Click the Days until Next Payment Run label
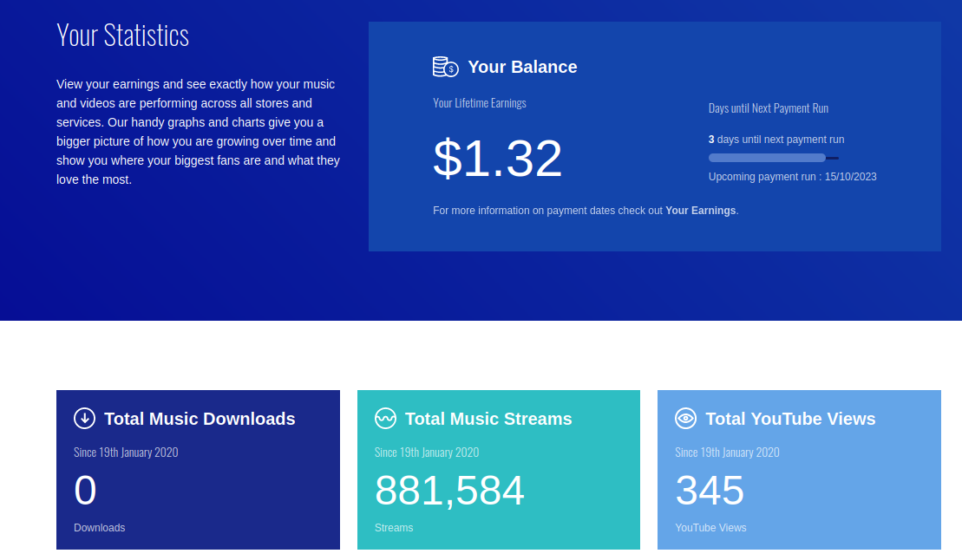The height and width of the screenshot is (560, 962). tap(769, 108)
